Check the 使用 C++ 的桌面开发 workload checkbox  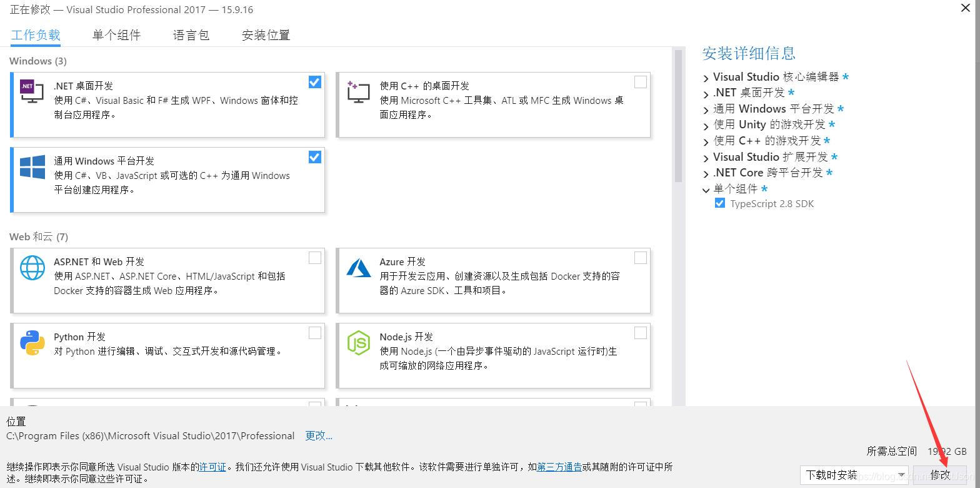(x=641, y=82)
